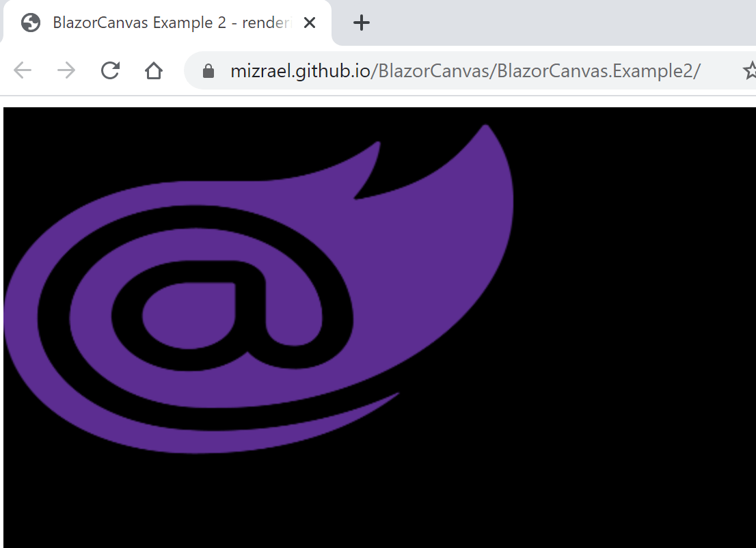This screenshot has width=756, height=548.
Task: Reload the BlazorCanvas page
Action: 109,70
